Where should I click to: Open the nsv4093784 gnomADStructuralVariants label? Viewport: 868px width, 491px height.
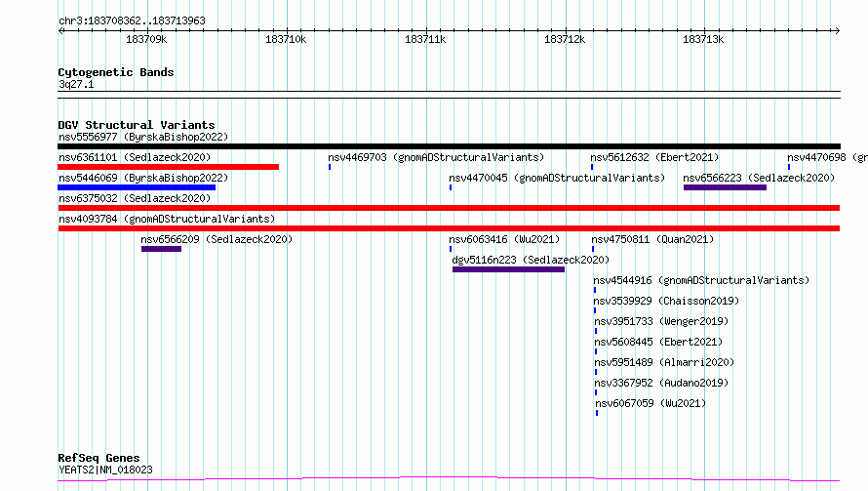167,219
